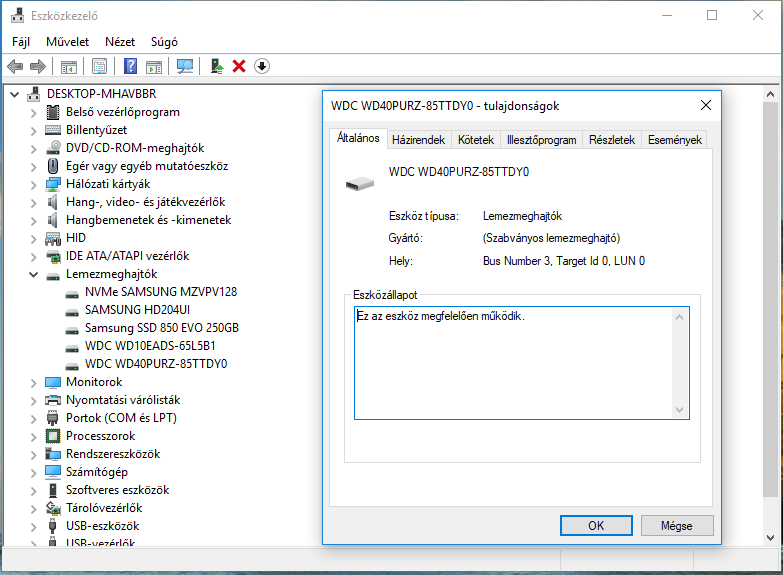Click the red X uninstall device icon
783x575 pixels.
(x=239, y=66)
